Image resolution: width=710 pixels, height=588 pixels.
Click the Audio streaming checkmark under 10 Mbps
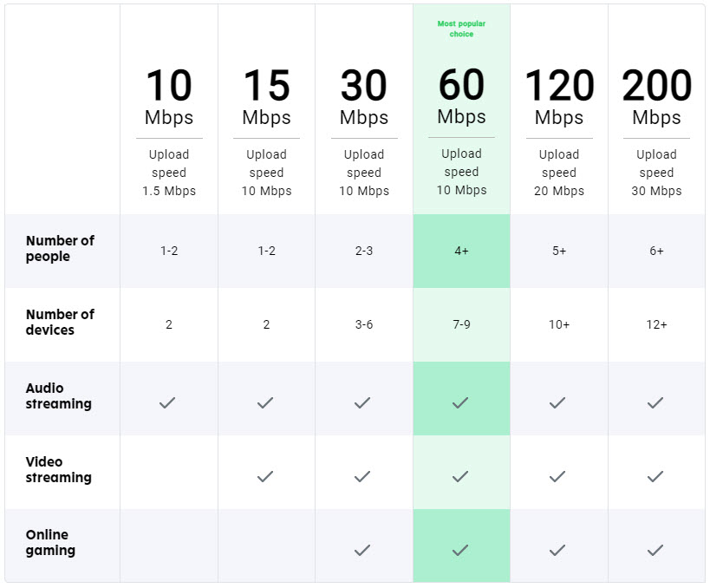(167, 402)
